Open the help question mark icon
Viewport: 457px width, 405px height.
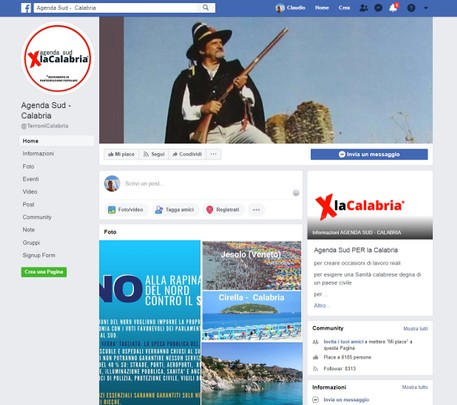(x=411, y=8)
